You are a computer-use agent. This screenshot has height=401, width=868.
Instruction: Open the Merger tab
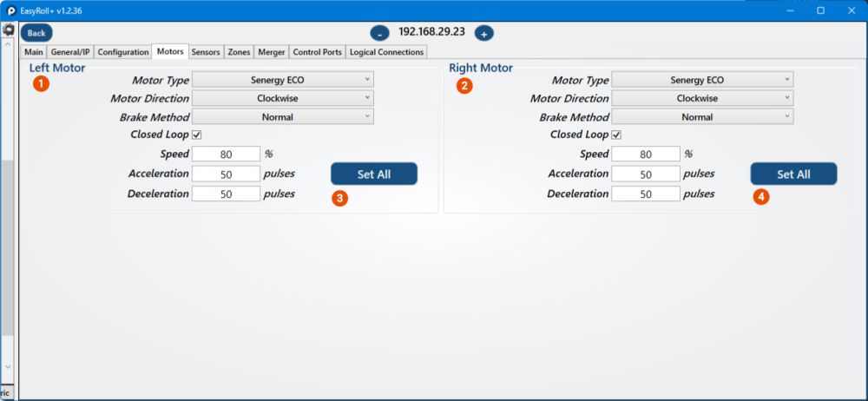[x=271, y=52]
